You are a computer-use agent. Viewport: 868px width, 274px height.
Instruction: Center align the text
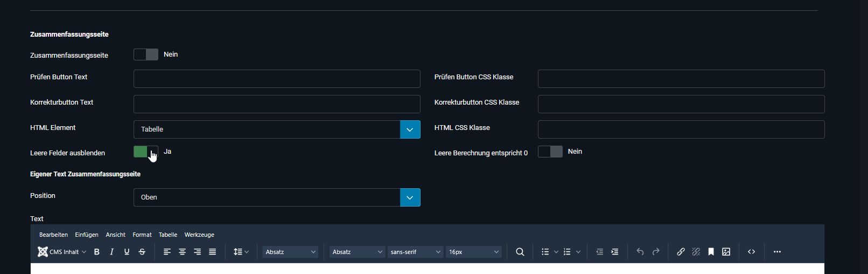pyautogui.click(x=183, y=252)
